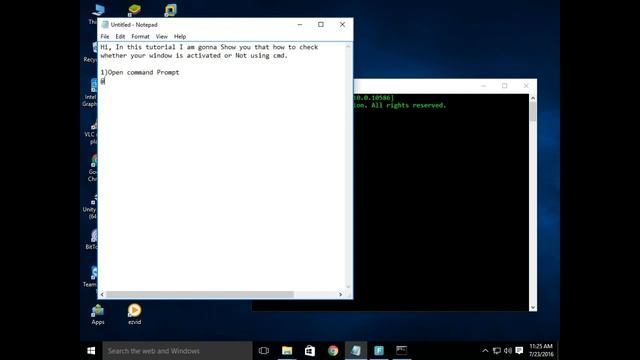This screenshot has width=640, height=360.
Task: Open the green book desktop icon
Action: coord(134,10)
